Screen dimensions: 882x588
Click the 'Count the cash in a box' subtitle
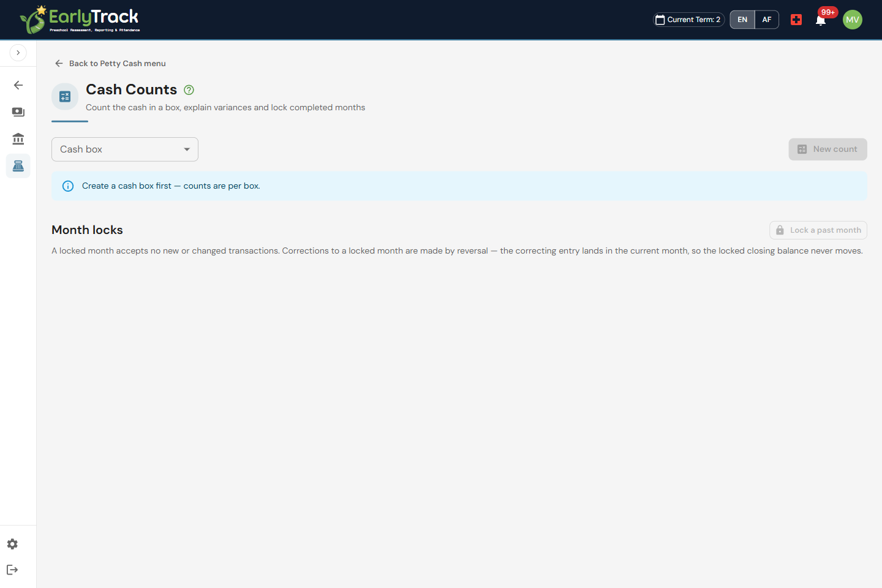click(x=225, y=107)
